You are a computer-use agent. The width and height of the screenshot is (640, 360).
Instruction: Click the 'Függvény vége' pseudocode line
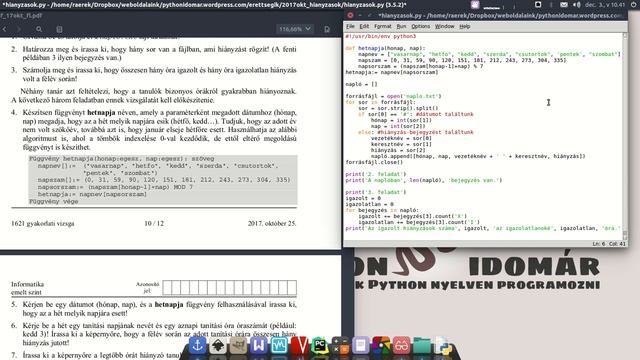(53, 202)
